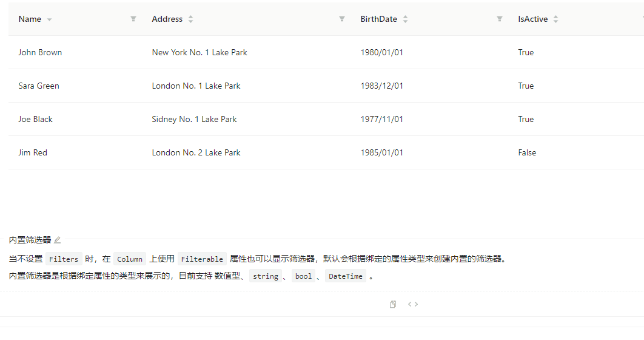
Task: Click the edit pencil icon beside 内置筛选器
Action: (57, 240)
